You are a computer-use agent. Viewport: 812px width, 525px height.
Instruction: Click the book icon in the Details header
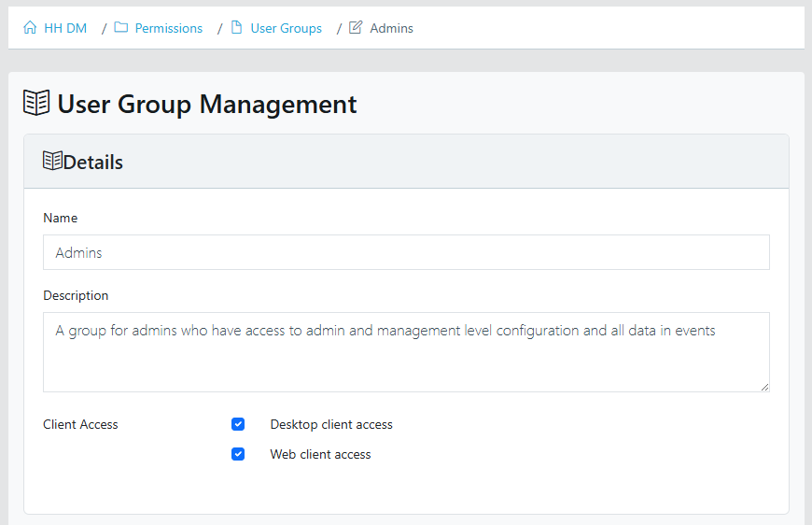click(x=52, y=161)
